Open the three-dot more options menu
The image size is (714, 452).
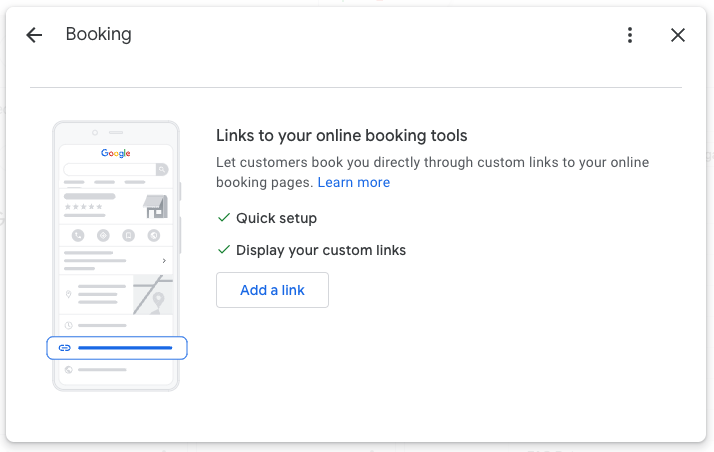pos(630,35)
